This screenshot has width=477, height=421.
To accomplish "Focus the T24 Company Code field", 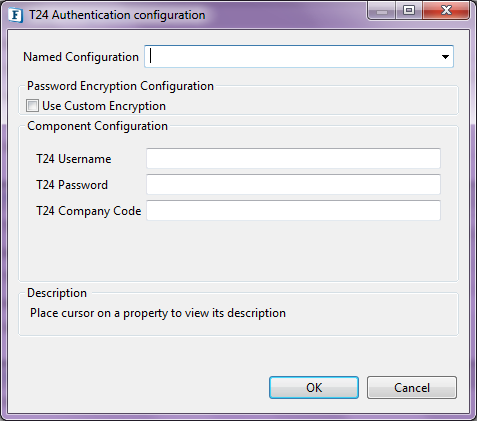I will coord(293,210).
